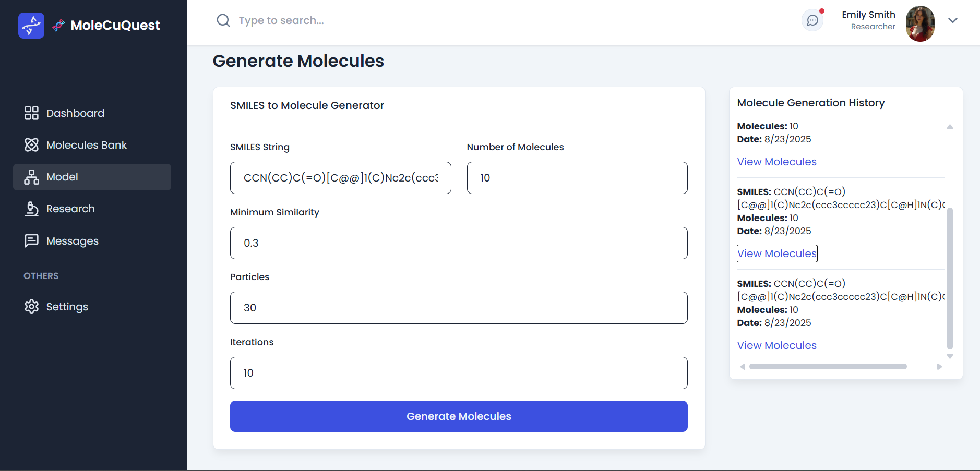Image resolution: width=980 pixels, height=471 pixels.
Task: Click the history scroll up arrow
Action: [x=950, y=127]
